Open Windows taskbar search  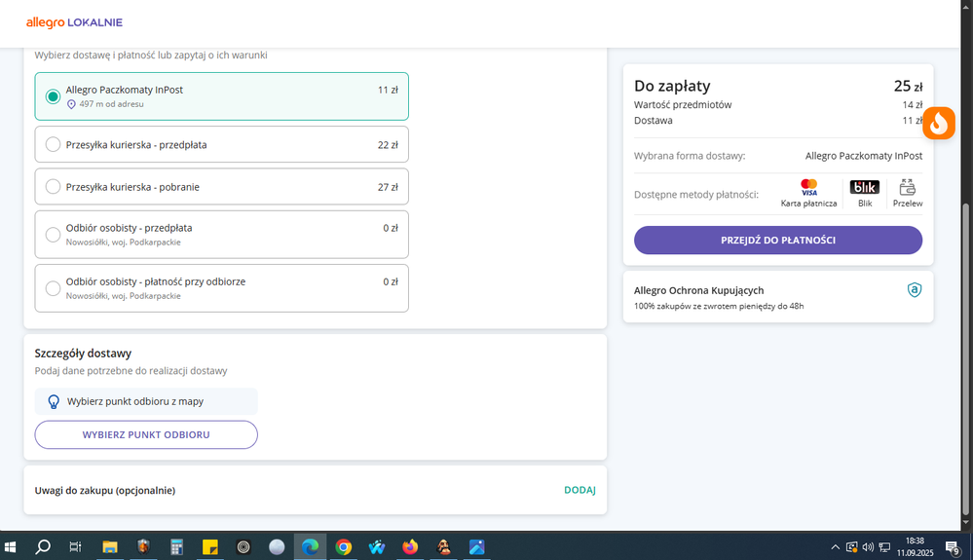click(x=43, y=547)
